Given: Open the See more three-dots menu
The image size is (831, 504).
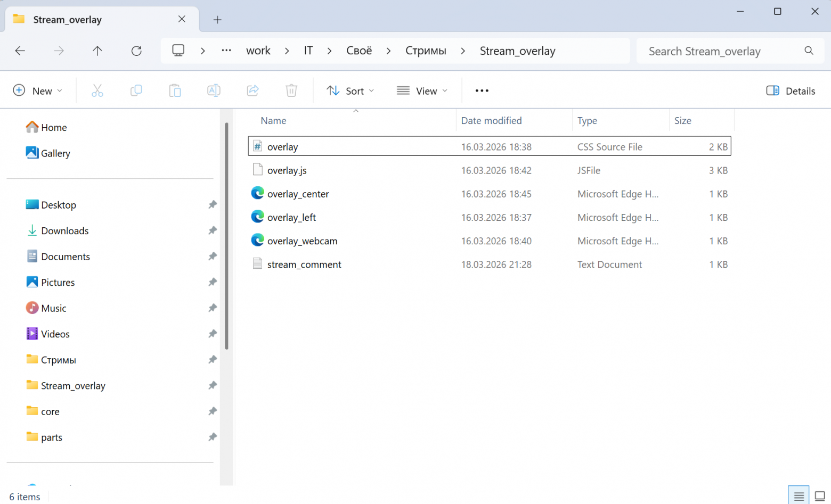Looking at the screenshot, I should click(x=482, y=91).
